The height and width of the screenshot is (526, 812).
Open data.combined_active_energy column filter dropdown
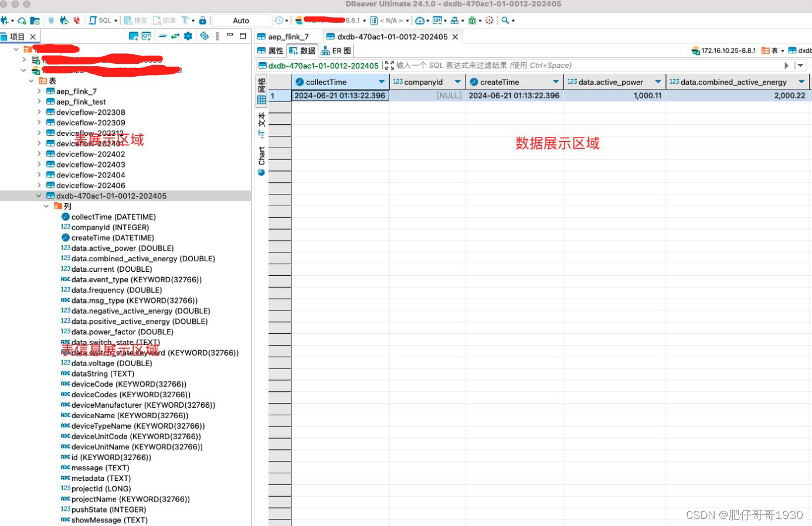(801, 82)
